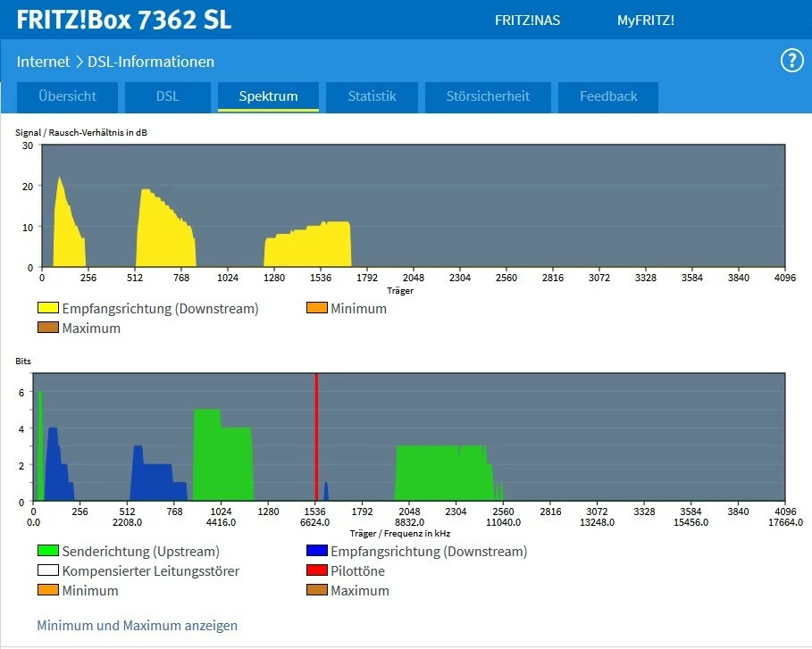Viewport: 812px width, 649px height.
Task: Open the Störsicherheit tab
Action: (488, 96)
